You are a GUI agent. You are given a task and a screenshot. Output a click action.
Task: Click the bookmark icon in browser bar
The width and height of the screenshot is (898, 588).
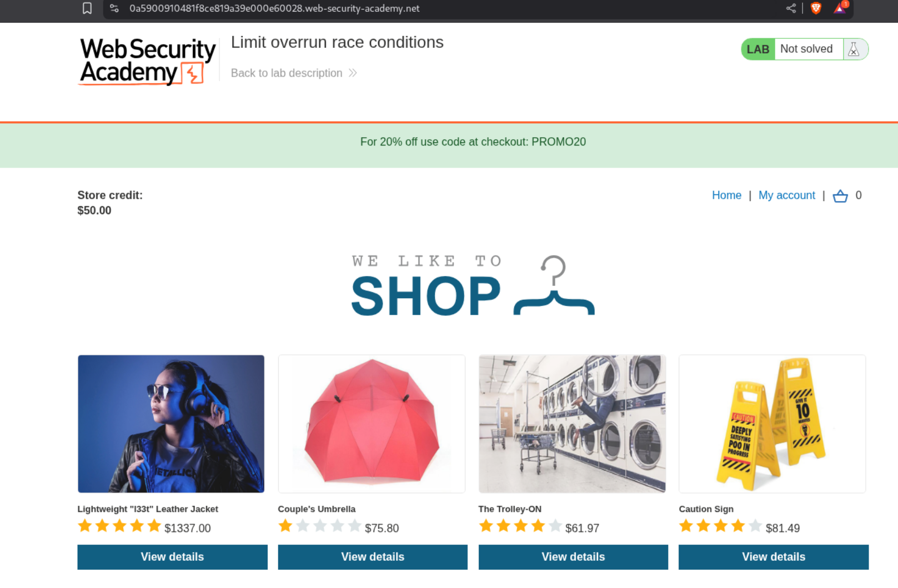pyautogui.click(x=87, y=8)
